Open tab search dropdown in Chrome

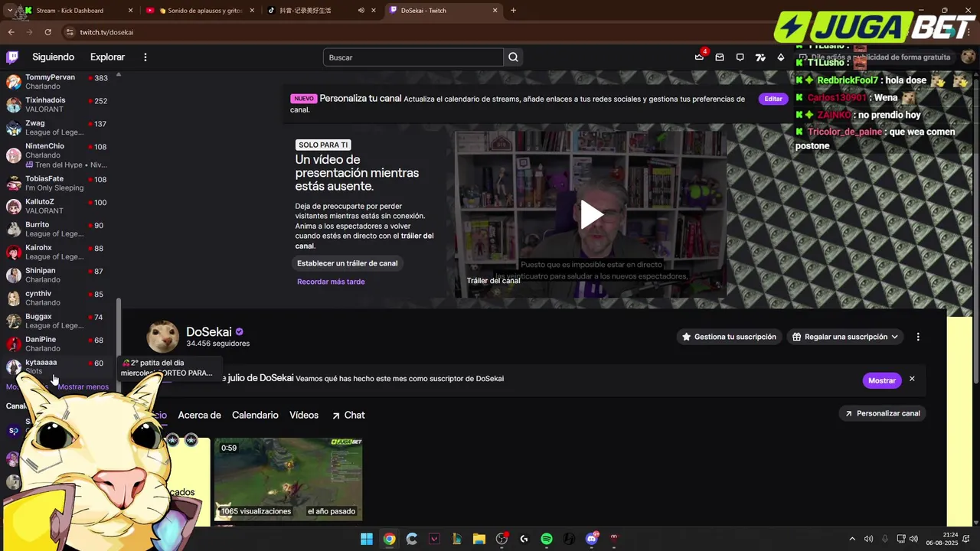click(9, 11)
